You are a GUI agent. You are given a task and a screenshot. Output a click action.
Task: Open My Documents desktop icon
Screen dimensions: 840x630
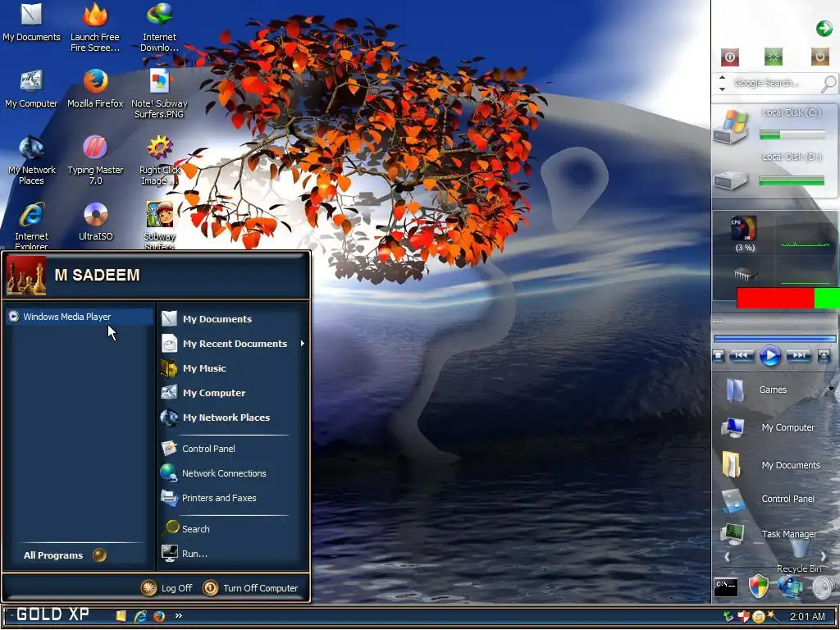point(31,22)
